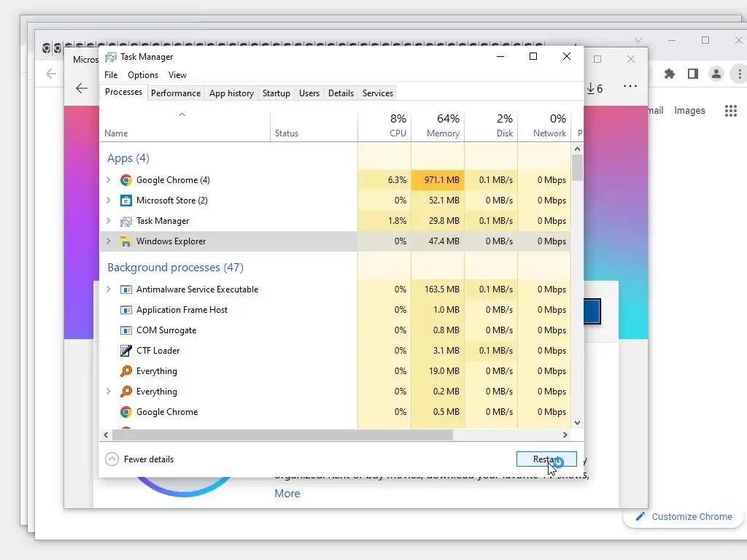Expand Antimalware Service Executable row

pyautogui.click(x=109, y=289)
